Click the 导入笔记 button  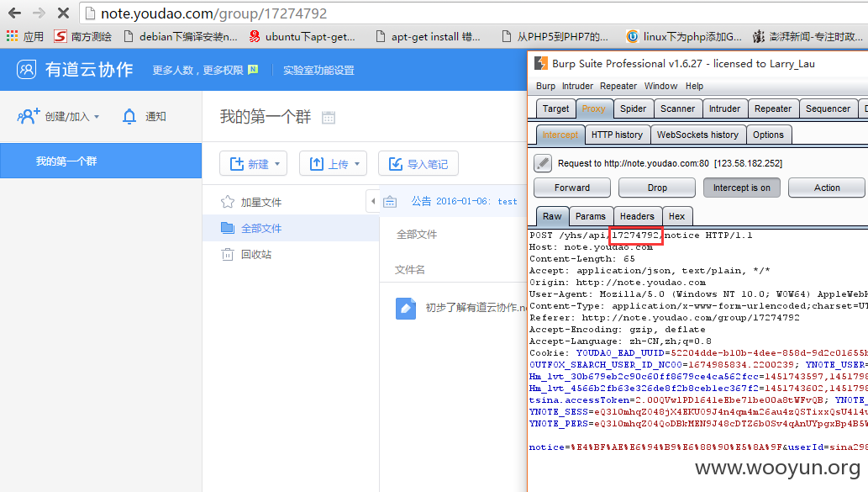(418, 163)
